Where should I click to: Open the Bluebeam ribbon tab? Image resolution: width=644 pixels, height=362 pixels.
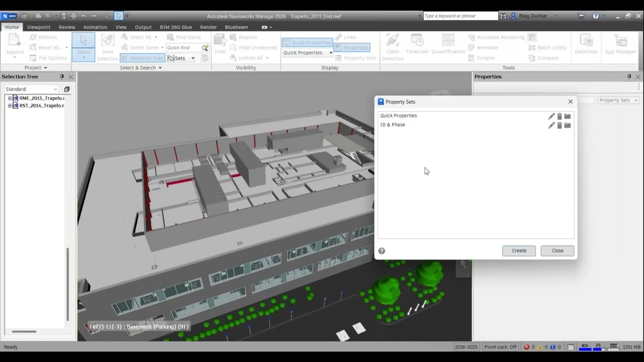click(236, 27)
